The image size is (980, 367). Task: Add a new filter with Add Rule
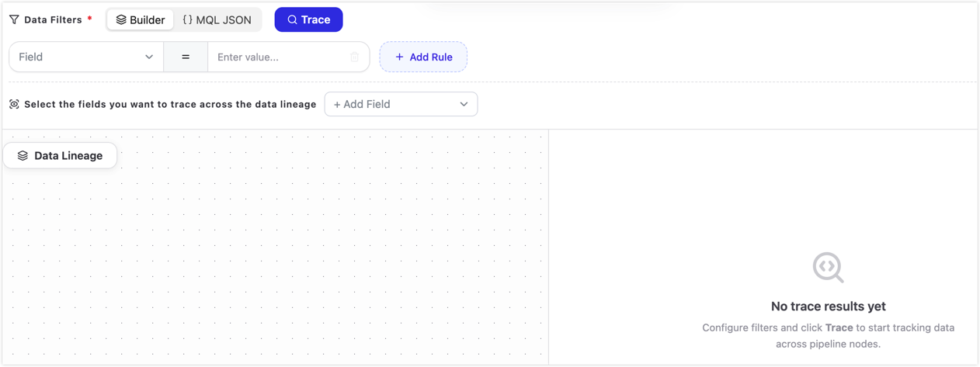click(x=423, y=57)
